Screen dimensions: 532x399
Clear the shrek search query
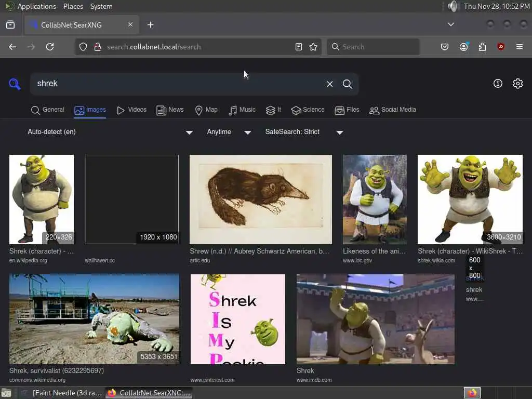coord(329,84)
